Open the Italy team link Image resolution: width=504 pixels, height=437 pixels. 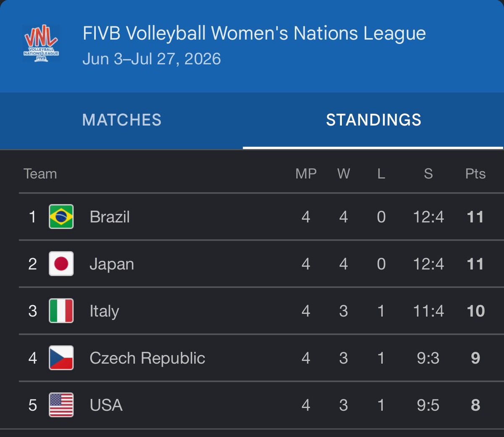(x=104, y=311)
